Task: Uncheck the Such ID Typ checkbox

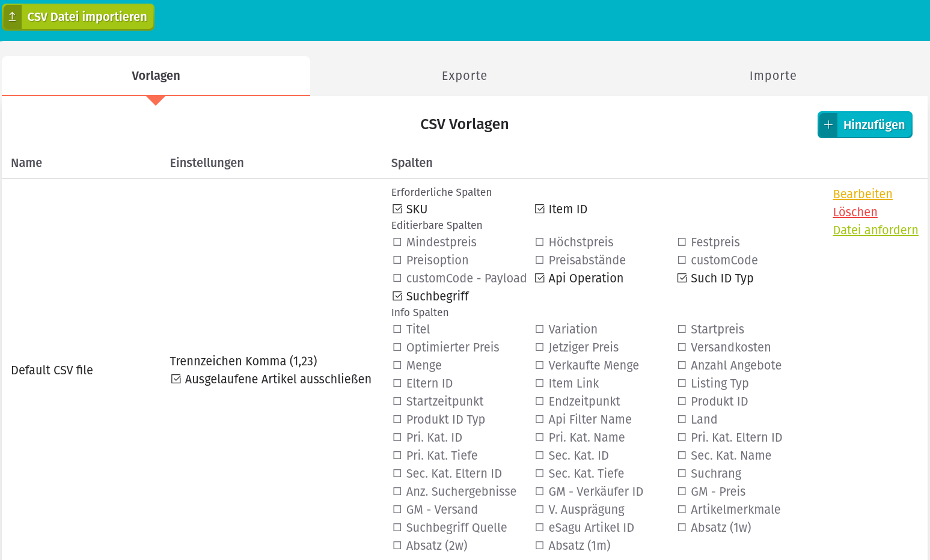Action: click(682, 278)
